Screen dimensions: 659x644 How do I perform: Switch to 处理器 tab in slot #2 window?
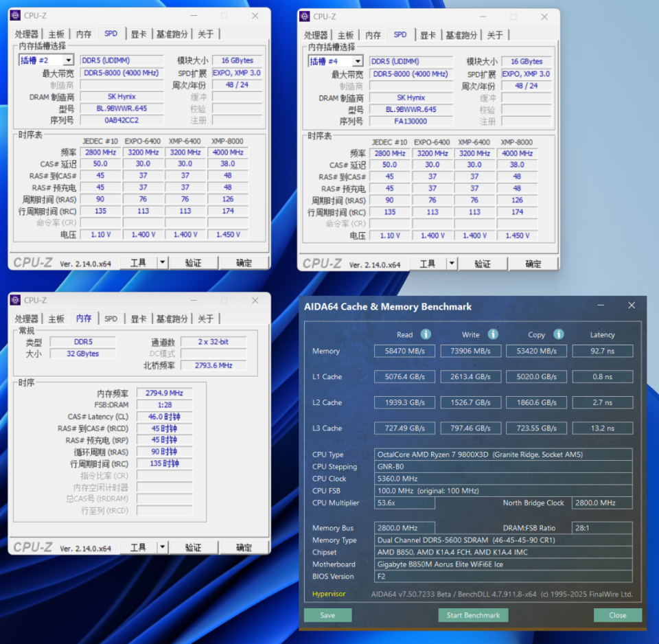27,34
